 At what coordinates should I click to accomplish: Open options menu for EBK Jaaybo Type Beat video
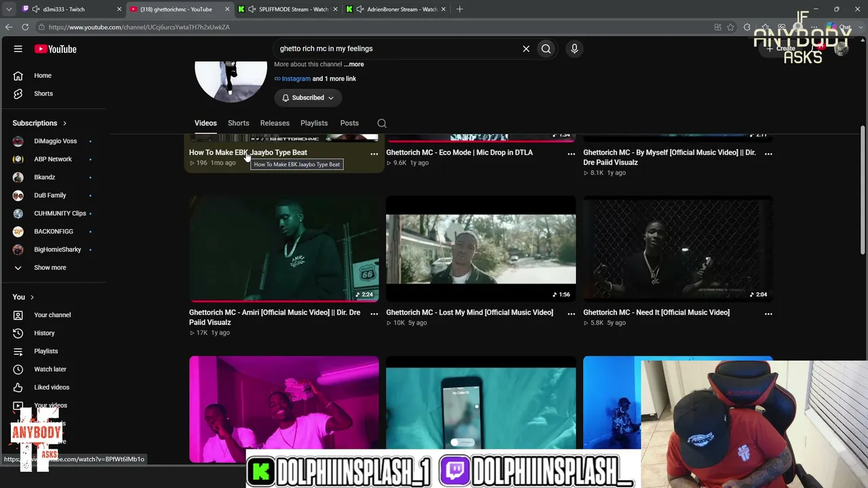(374, 154)
